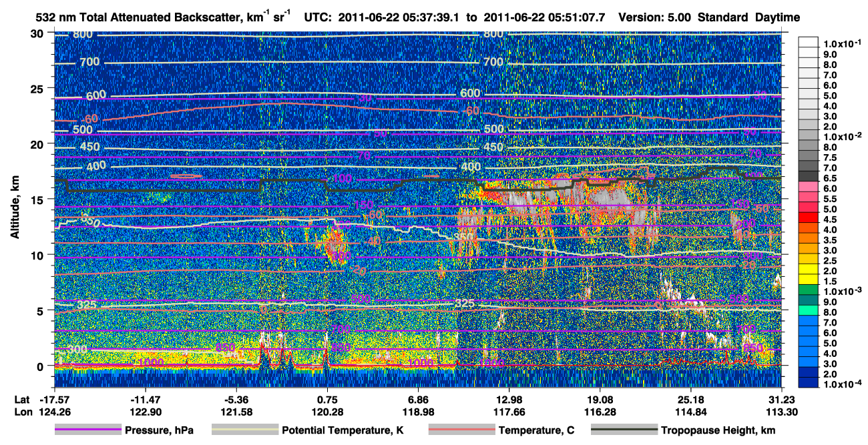Click the latitude value '12.98'
This screenshot has width=868, height=445.
click(x=509, y=399)
